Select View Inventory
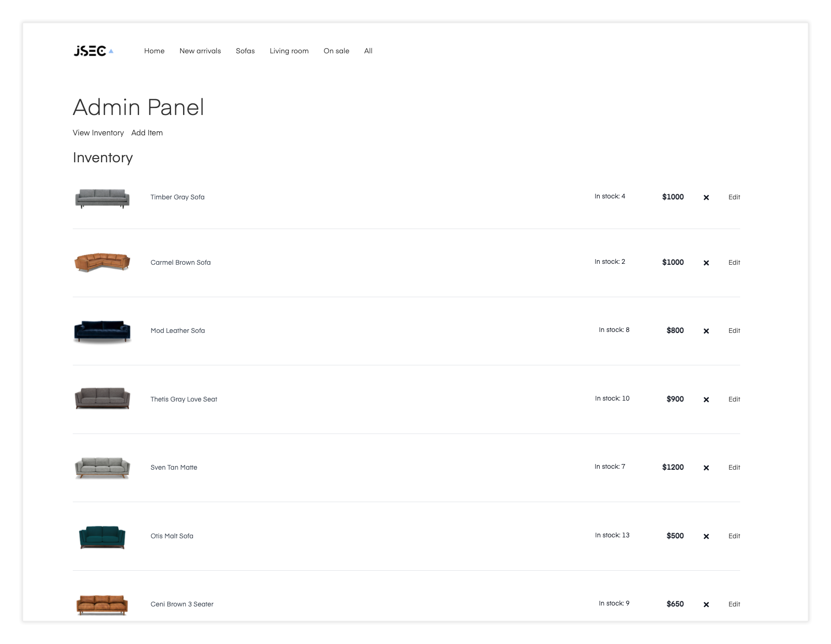 [98, 133]
